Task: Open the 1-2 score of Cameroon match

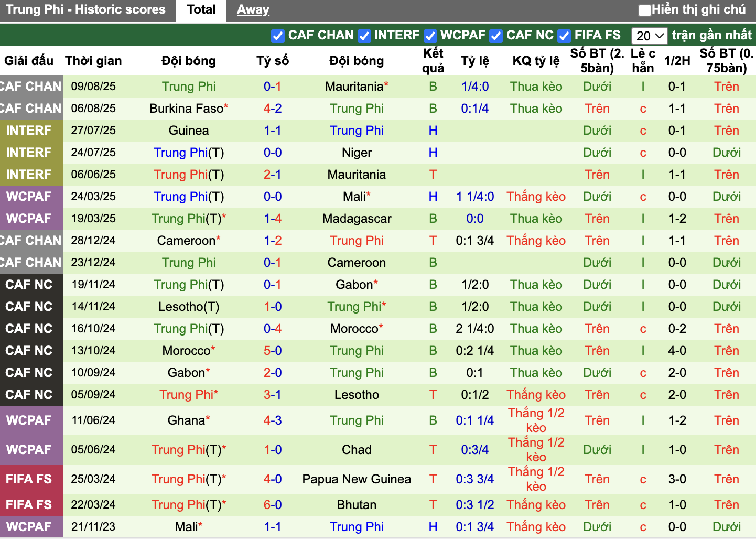Action: coord(273,241)
